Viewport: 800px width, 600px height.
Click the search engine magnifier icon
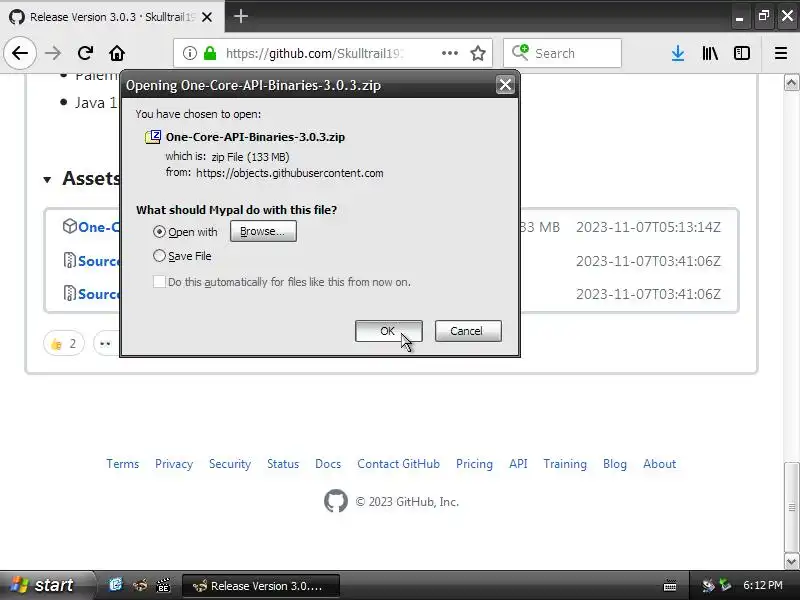click(x=520, y=53)
